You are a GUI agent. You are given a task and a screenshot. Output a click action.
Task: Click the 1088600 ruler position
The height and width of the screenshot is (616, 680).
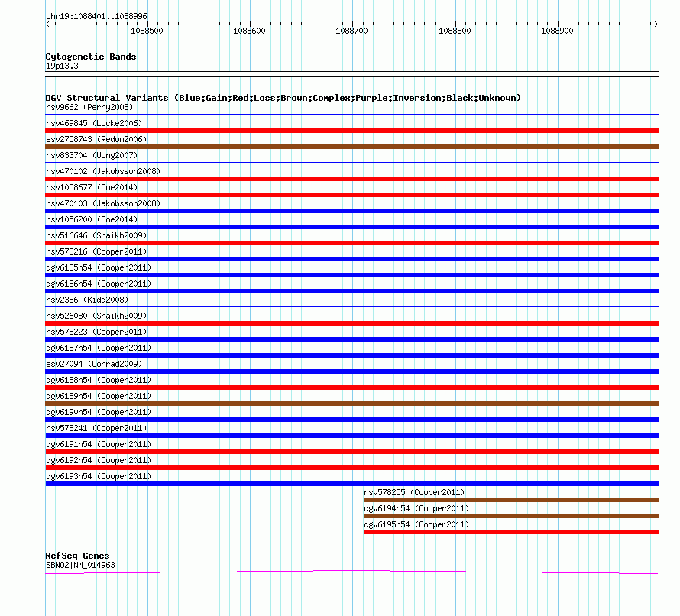pos(249,31)
